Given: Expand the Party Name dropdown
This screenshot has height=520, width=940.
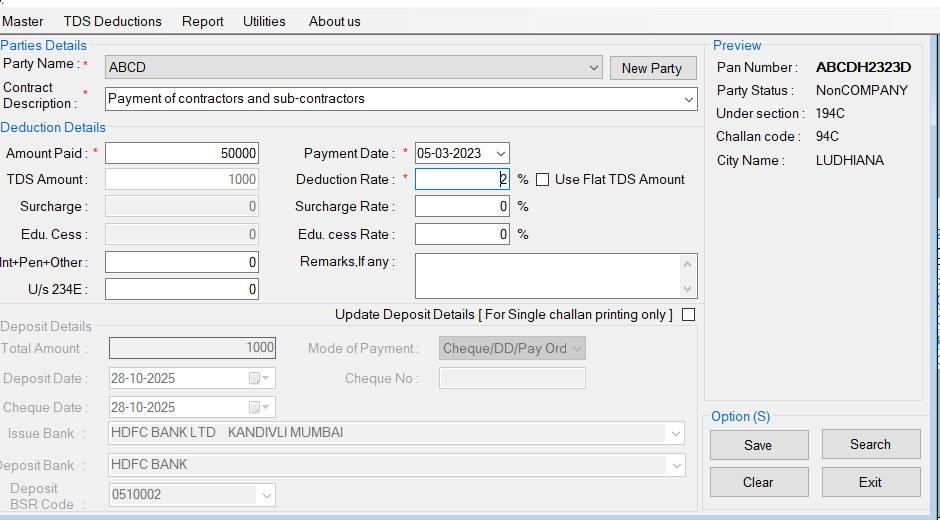Looking at the screenshot, I should coord(594,68).
